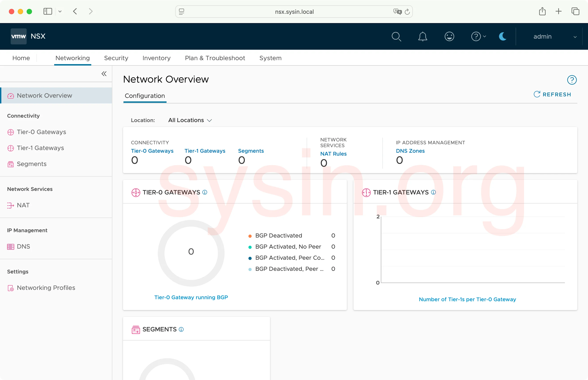Click the REFRESH button

(552, 94)
